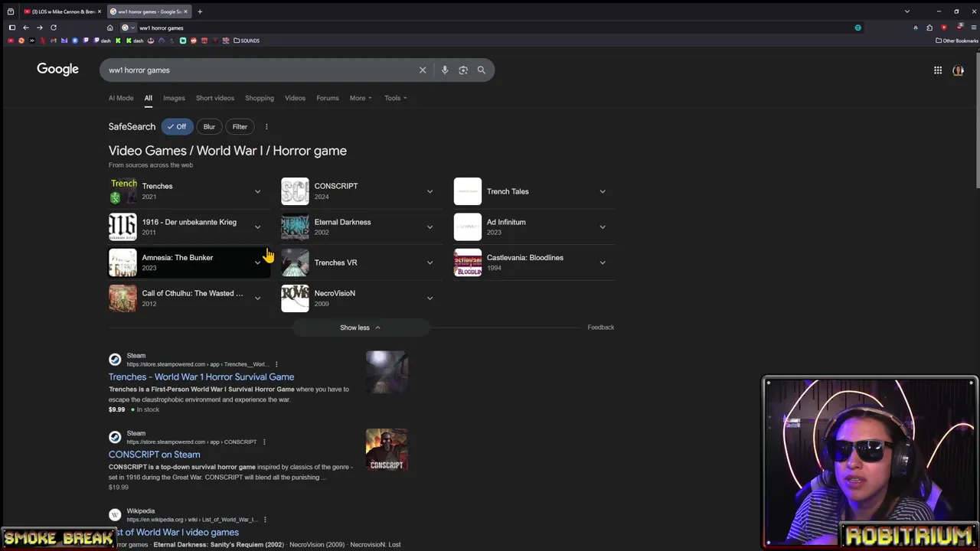
Task: Click the Amnesia: The Bunker title
Action: pos(178,258)
